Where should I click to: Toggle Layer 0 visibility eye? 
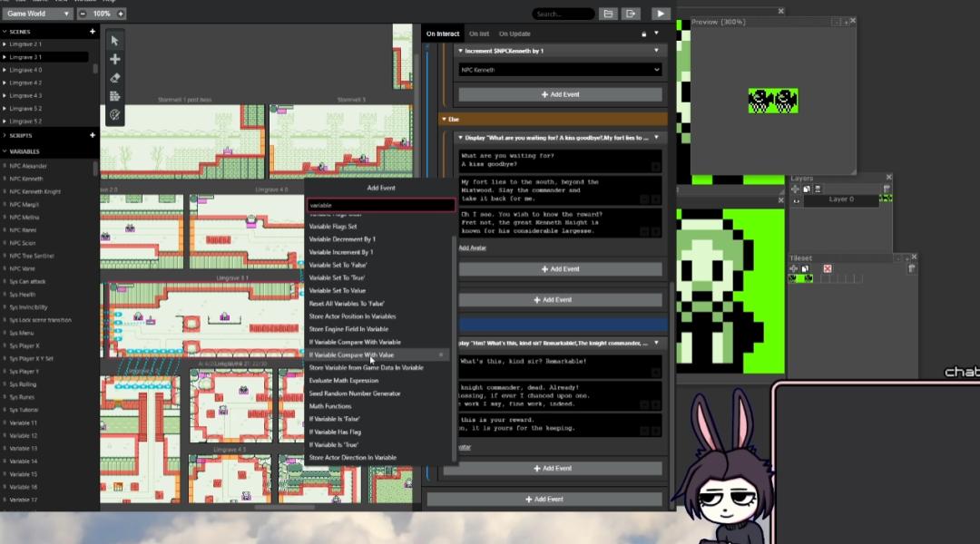coord(797,200)
